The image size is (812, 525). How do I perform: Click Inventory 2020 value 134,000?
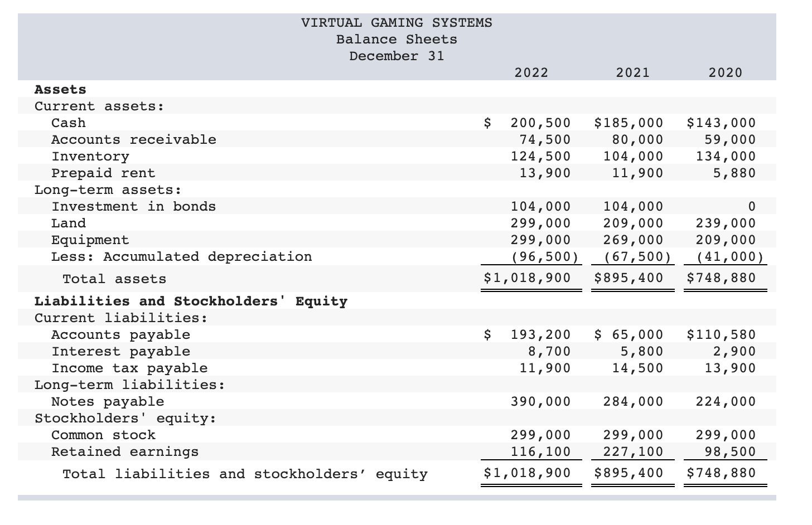point(726,157)
